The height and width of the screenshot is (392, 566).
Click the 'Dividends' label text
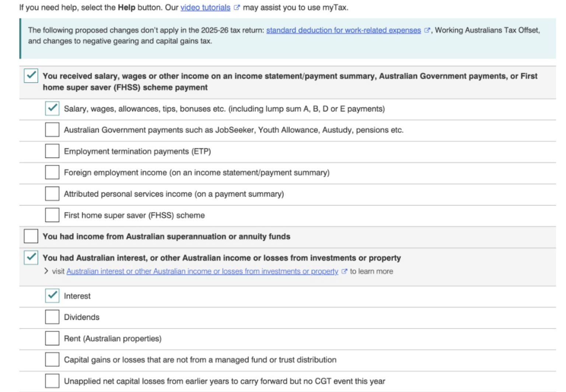pyautogui.click(x=82, y=317)
